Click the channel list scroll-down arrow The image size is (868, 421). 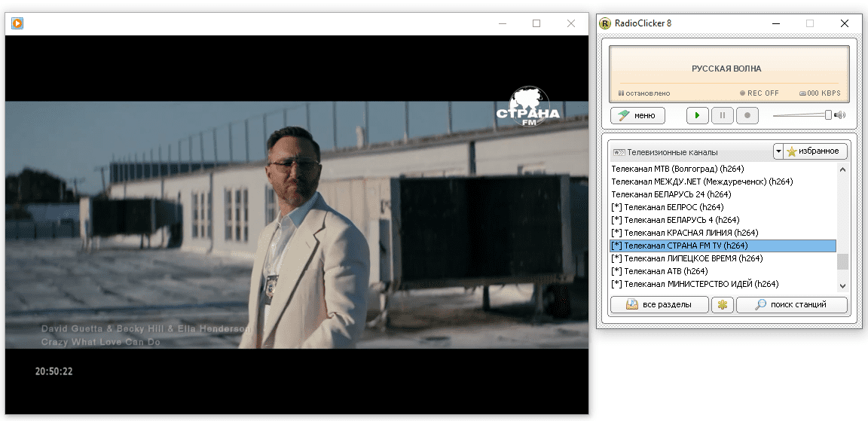[842, 286]
